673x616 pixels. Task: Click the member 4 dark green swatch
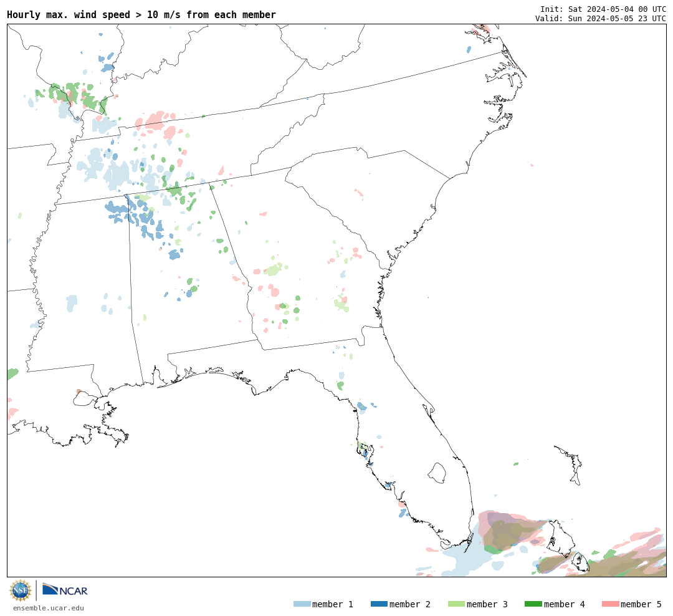pos(533,604)
